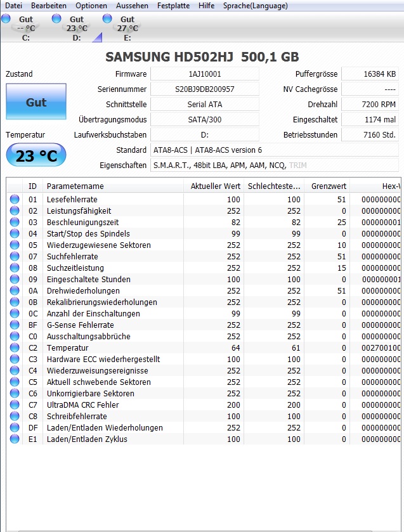This screenshot has height=532, width=404.
Task: Click the Eigenschaften features field
Action: (x=275, y=165)
